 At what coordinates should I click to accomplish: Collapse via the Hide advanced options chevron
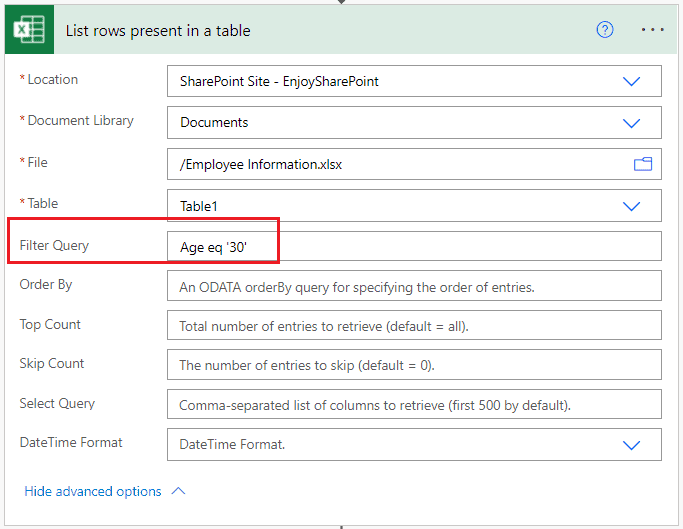point(178,491)
